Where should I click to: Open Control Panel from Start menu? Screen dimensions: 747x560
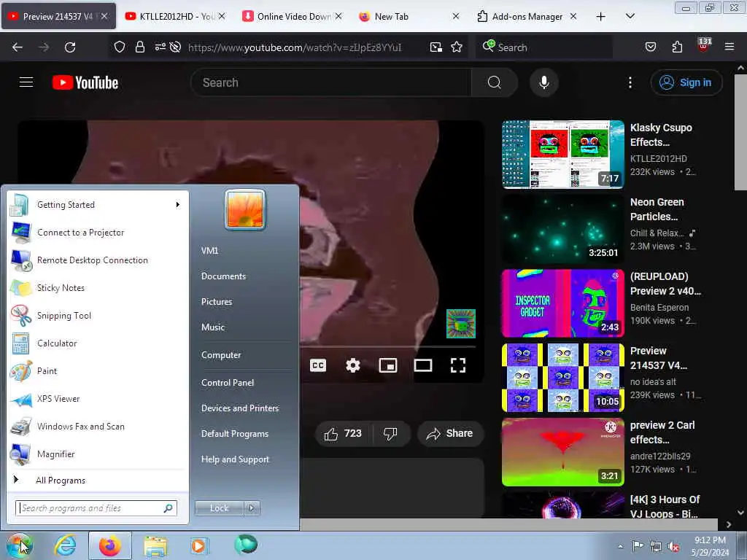point(228,383)
